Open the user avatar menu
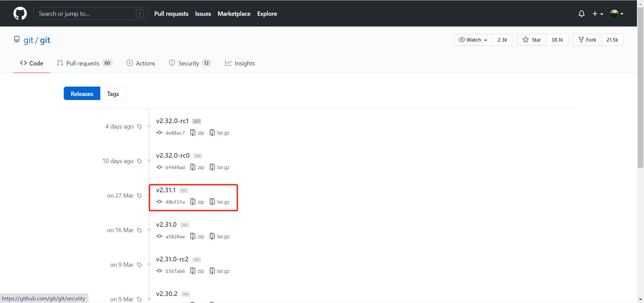This screenshot has height=303, width=644. [x=616, y=14]
